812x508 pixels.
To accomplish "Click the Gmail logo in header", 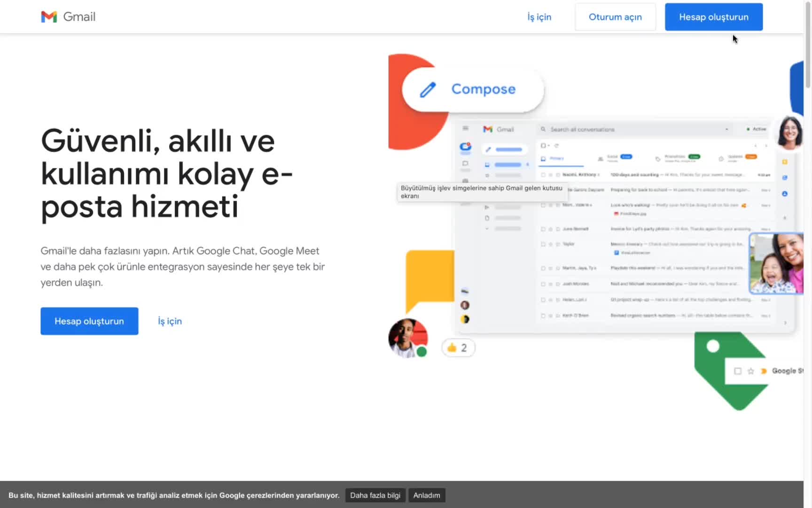I will click(x=68, y=17).
